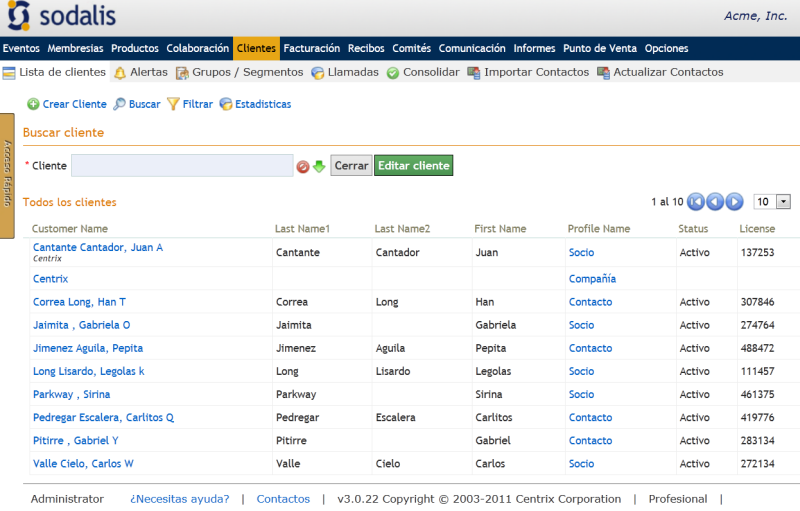Click the ¿Necesitas ayuda? link
The image size is (800, 511).
click(x=179, y=499)
